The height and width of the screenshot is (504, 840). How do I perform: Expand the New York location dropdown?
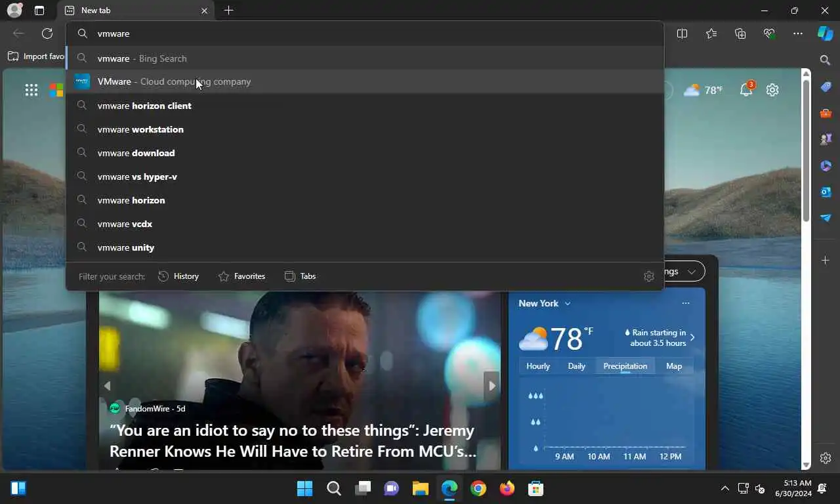pyautogui.click(x=568, y=303)
